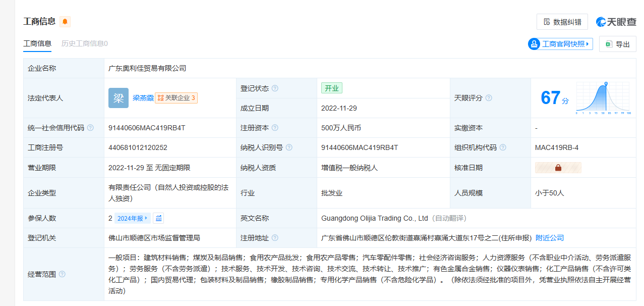Expand the 2024年报 dropdown
Viewport: 644px width, 306px height.
pyautogui.click(x=133, y=218)
